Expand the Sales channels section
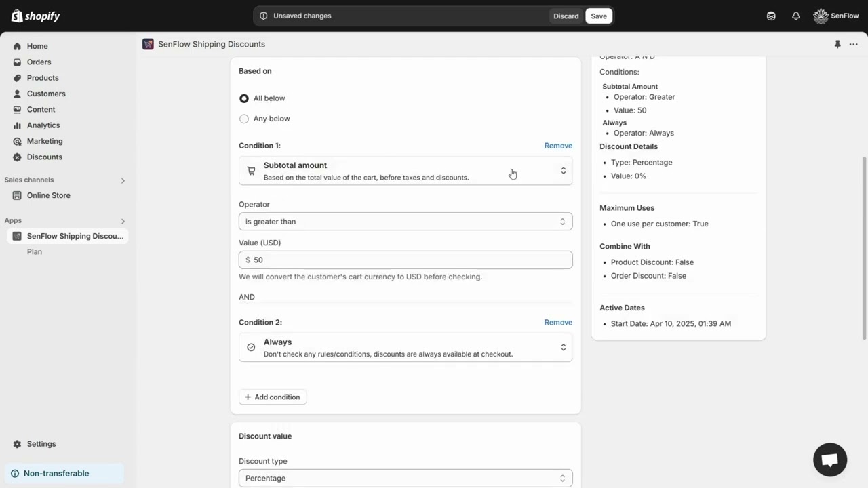The width and height of the screenshot is (868, 488). [x=123, y=180]
